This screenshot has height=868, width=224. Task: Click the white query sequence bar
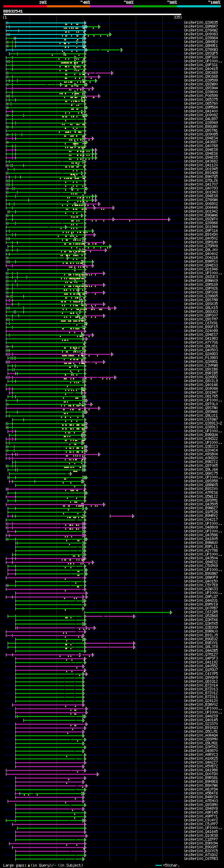coord(92,14)
